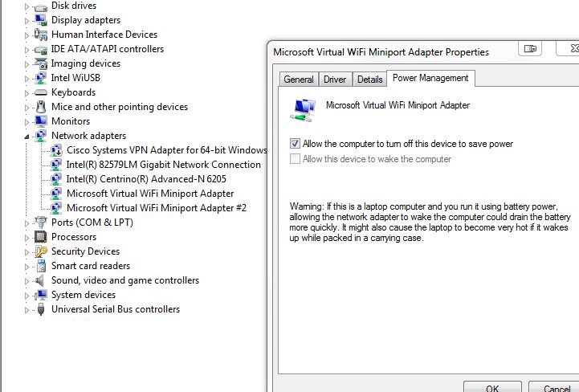This screenshot has height=392, width=579.
Task: Click the disabled wake the computer checkbox
Action: pyautogui.click(x=296, y=159)
